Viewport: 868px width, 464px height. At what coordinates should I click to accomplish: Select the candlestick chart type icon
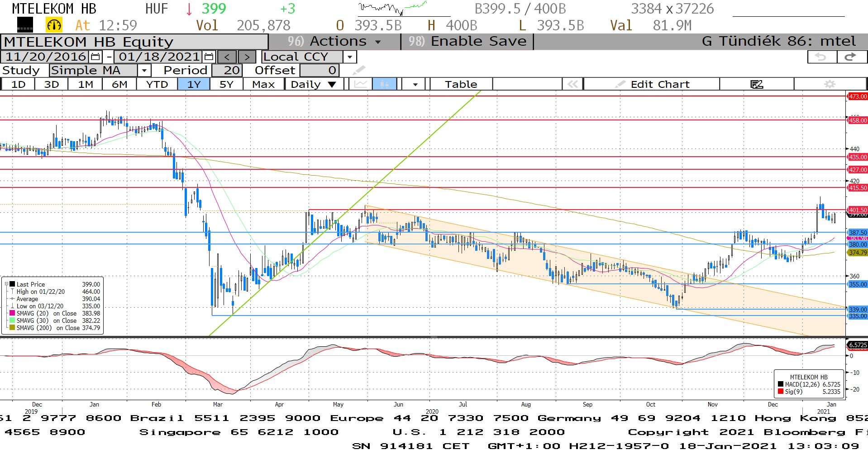[384, 84]
